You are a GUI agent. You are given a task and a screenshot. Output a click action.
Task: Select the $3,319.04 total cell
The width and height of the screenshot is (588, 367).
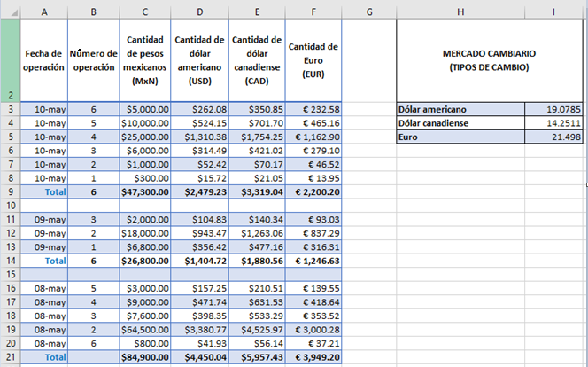pyautogui.click(x=257, y=191)
